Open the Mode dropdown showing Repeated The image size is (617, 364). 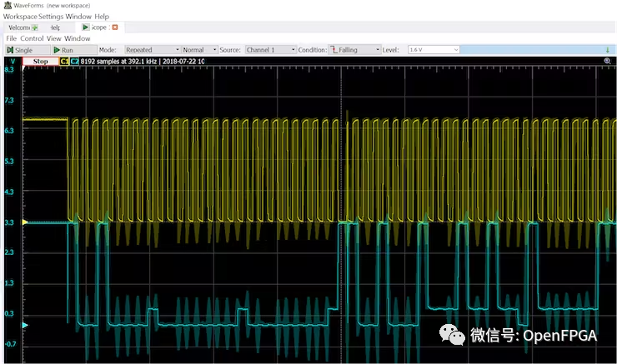click(151, 50)
